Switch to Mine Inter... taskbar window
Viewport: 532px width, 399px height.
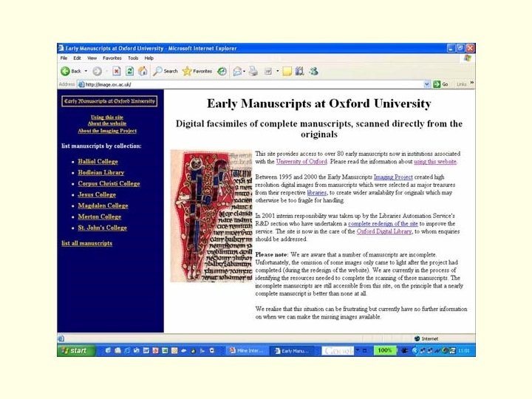247,351
